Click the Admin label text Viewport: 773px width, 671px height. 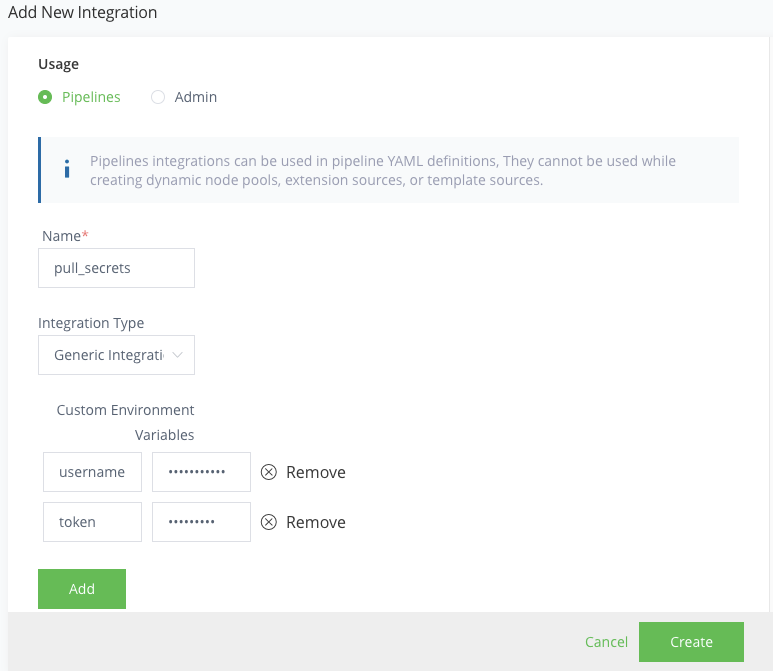(x=196, y=97)
